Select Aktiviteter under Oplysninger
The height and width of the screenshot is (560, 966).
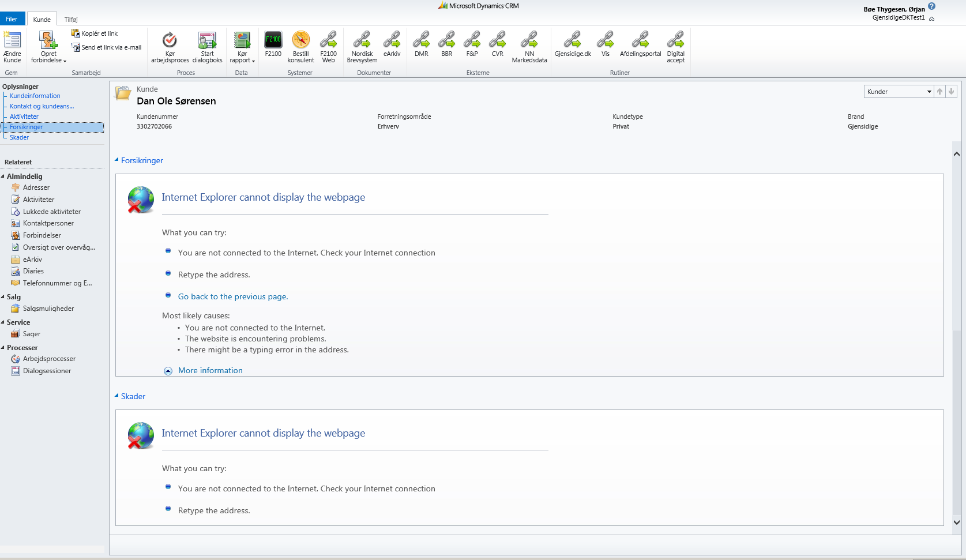(x=24, y=116)
